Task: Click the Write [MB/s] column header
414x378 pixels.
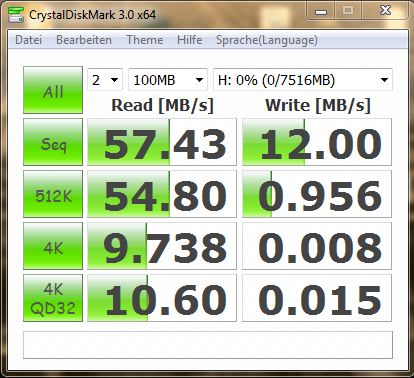Action: 318,105
